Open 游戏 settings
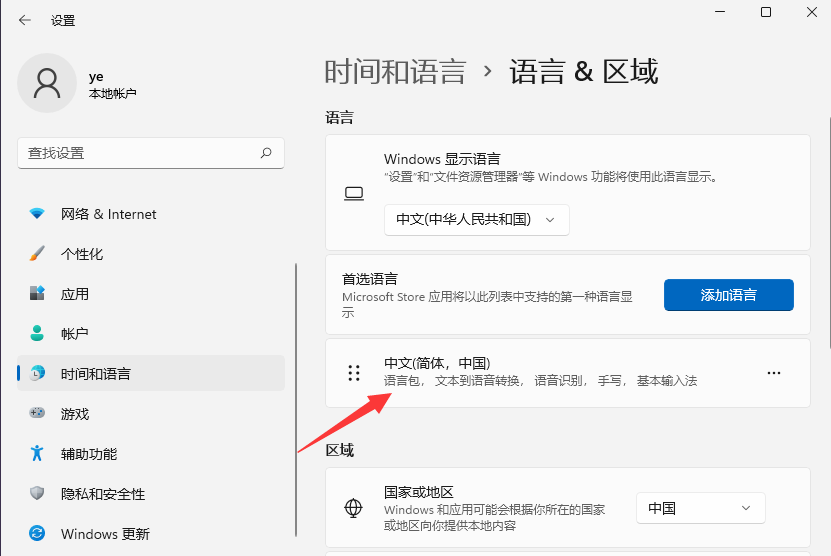Viewport: 831px width, 556px height. pos(151,413)
